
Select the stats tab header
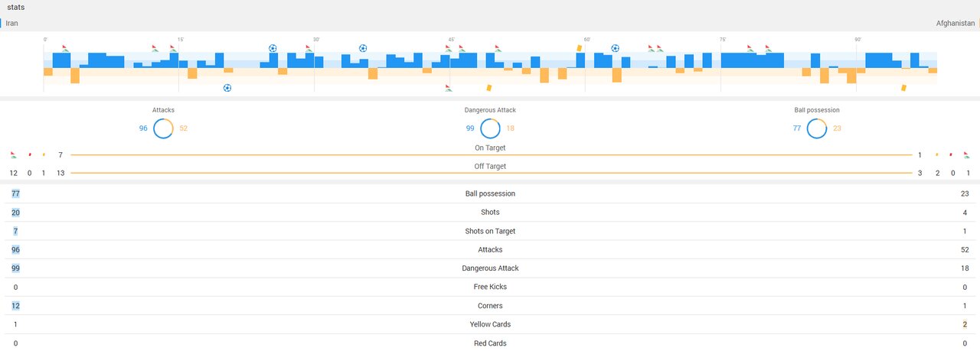tap(16, 7)
